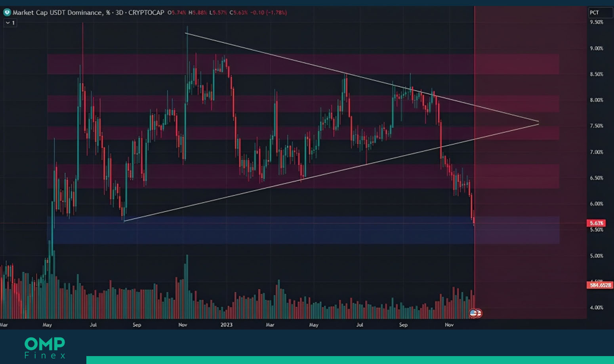Click the volume label 584.652B

(x=600, y=285)
